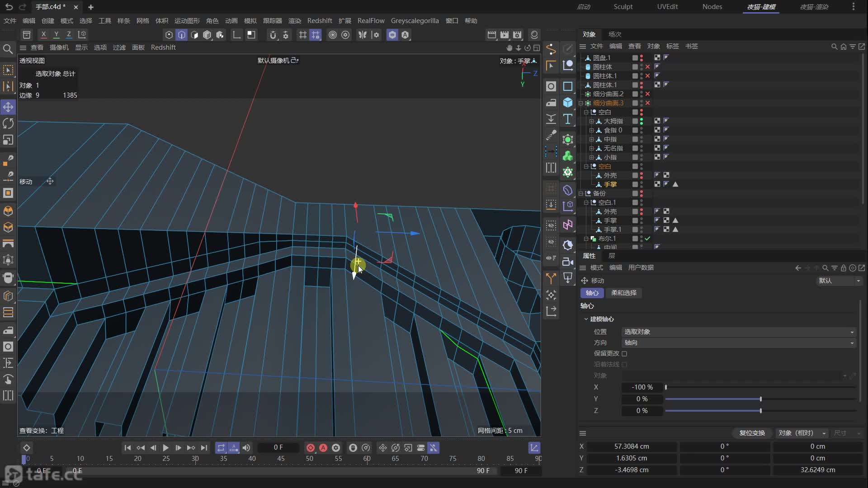Go to the end of the timeline

[204, 448]
